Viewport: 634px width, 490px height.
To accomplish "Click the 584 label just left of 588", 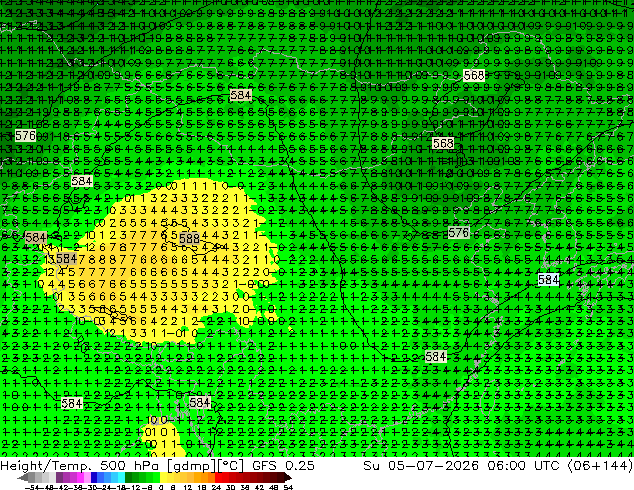I will [66, 258].
